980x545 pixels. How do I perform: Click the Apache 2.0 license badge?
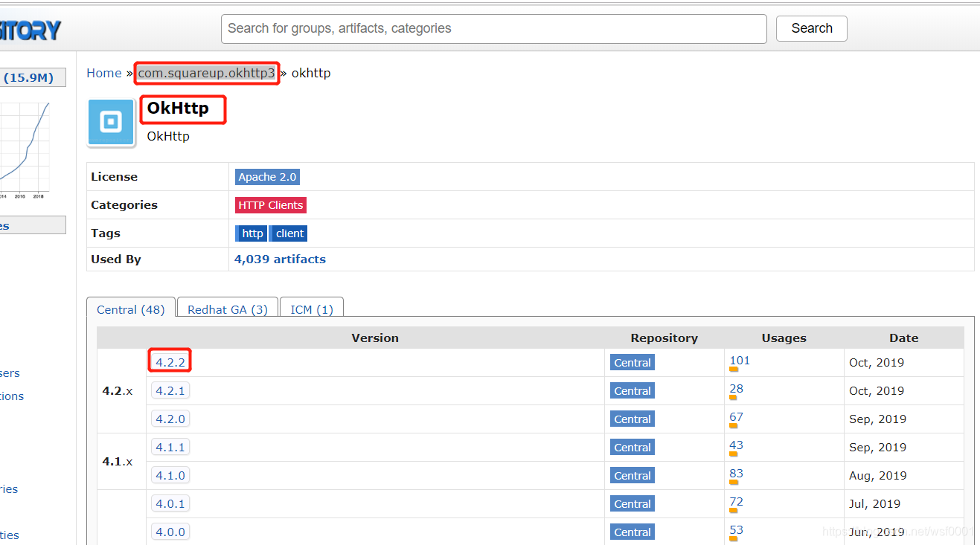[x=267, y=177]
